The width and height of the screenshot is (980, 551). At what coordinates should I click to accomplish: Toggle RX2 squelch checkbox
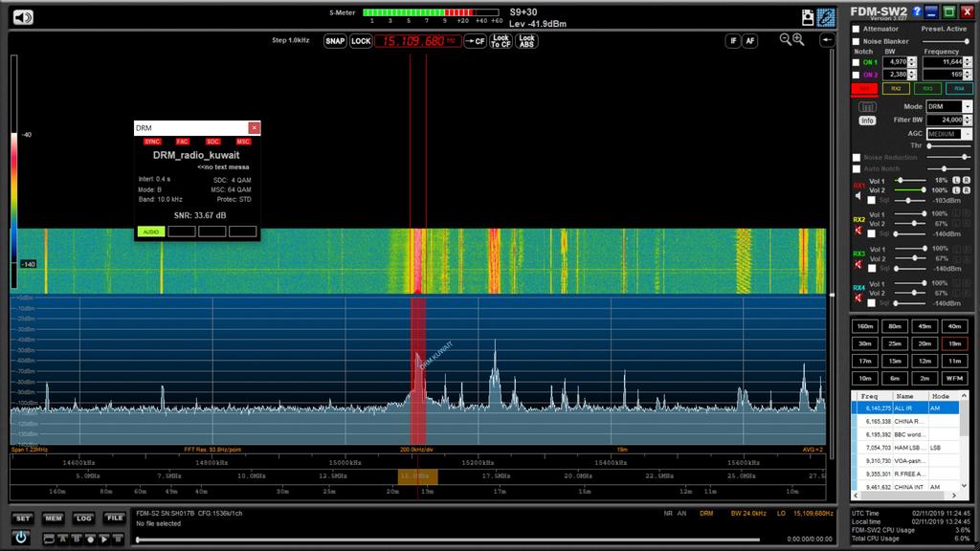(872, 233)
